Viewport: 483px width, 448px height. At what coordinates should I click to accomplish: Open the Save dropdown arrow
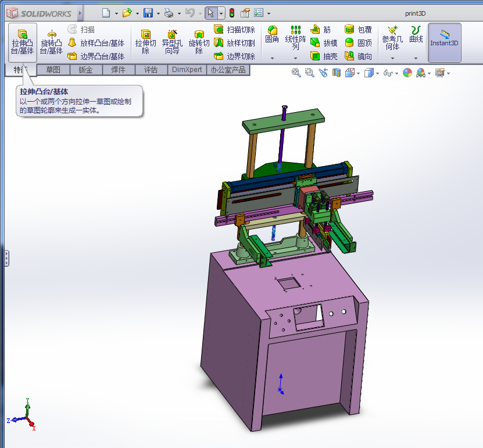158,13
